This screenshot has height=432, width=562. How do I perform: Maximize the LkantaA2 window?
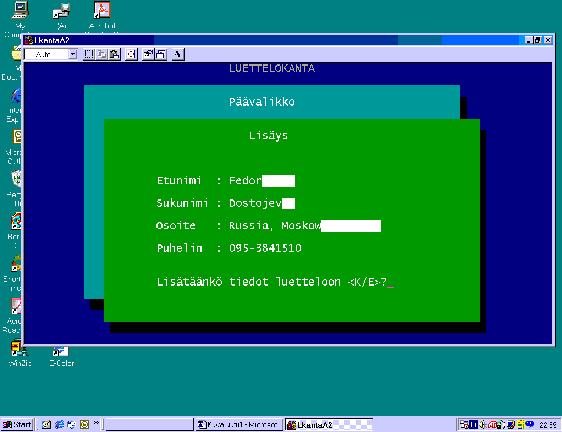[537, 40]
